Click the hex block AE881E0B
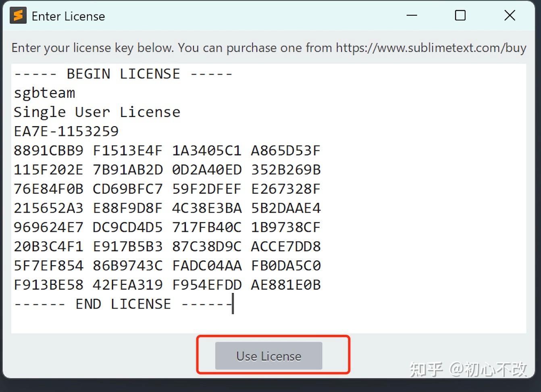 pos(285,284)
